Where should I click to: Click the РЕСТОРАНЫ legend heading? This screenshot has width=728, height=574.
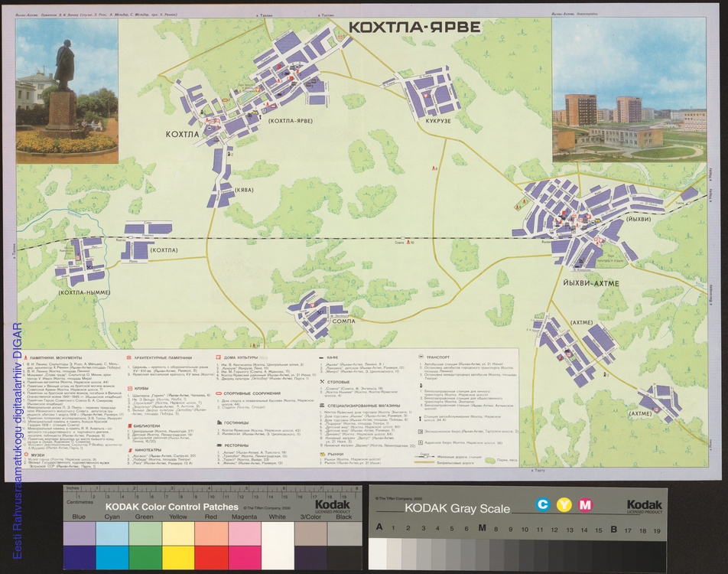coord(237,445)
